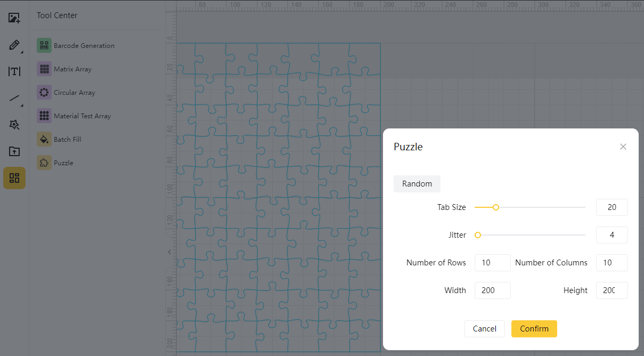Cancel the Puzzle dialog
Screen dimensions: 644x356
coord(485,329)
